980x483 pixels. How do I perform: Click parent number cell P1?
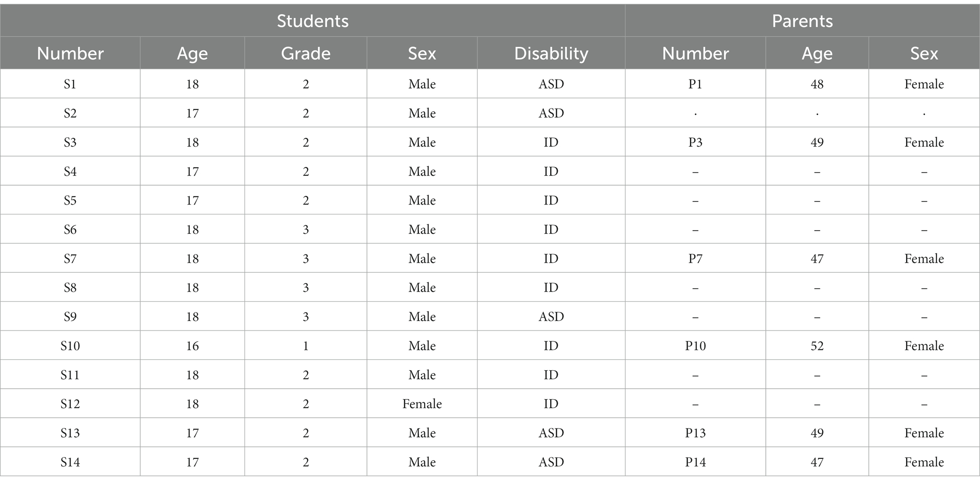[695, 84]
